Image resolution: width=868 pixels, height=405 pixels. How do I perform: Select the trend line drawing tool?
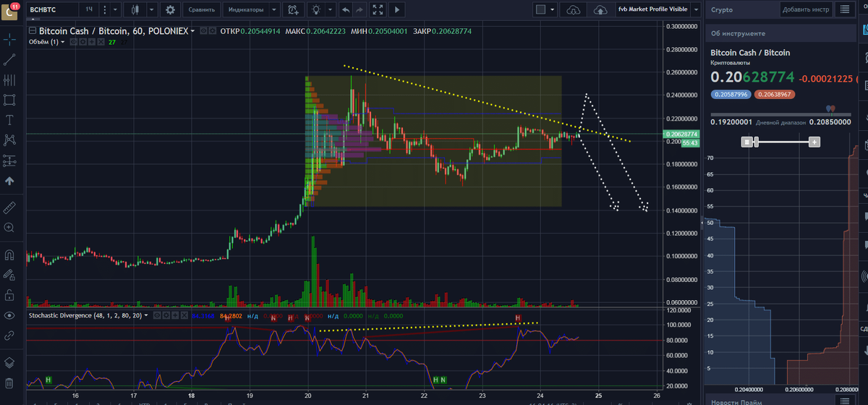(9, 60)
